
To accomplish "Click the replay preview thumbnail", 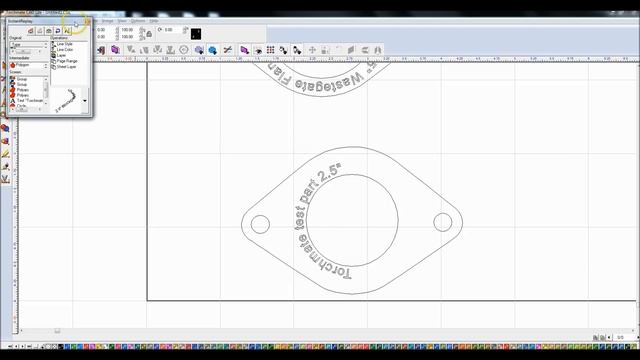I will click(66, 101).
